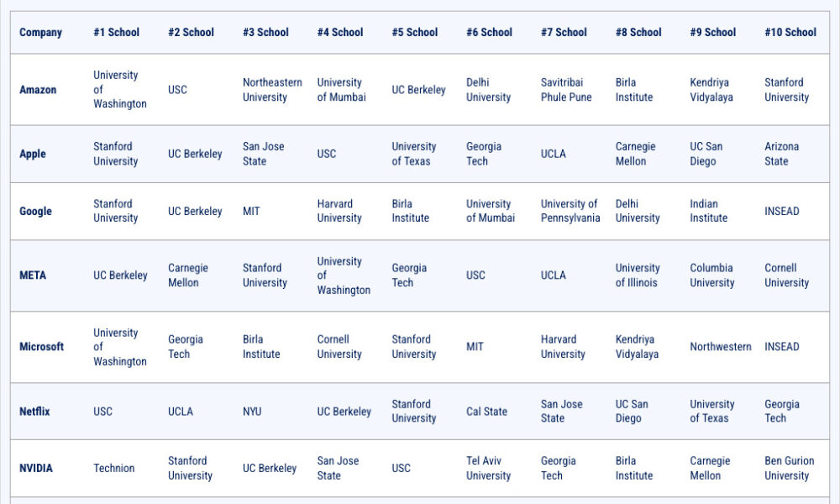Click the Google row label

coord(35,212)
